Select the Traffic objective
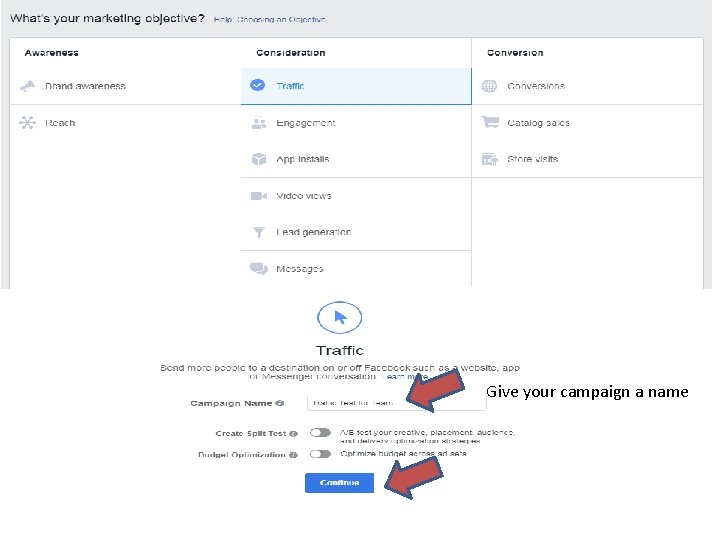This screenshot has height=540, width=720. 356,86
